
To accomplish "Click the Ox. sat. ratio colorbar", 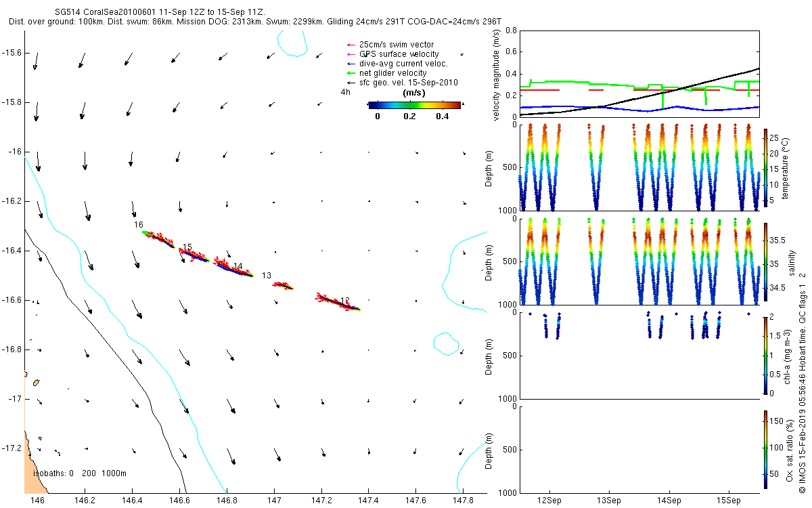I will tap(765, 448).
